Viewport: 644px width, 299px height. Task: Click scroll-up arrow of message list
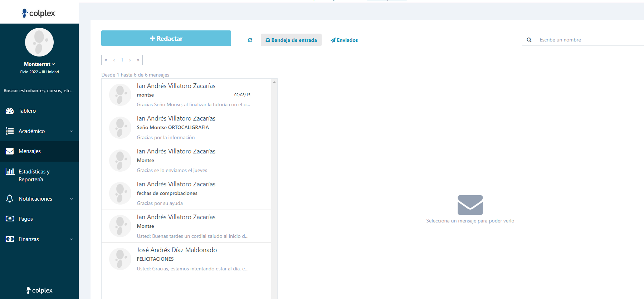(274, 82)
